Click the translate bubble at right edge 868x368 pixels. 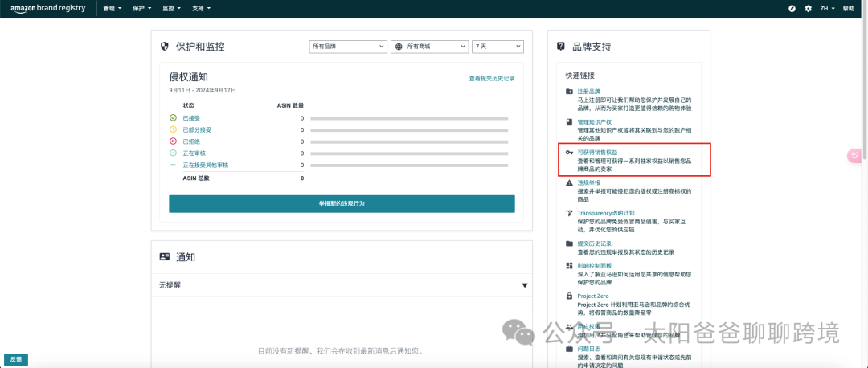pyautogui.click(x=854, y=156)
